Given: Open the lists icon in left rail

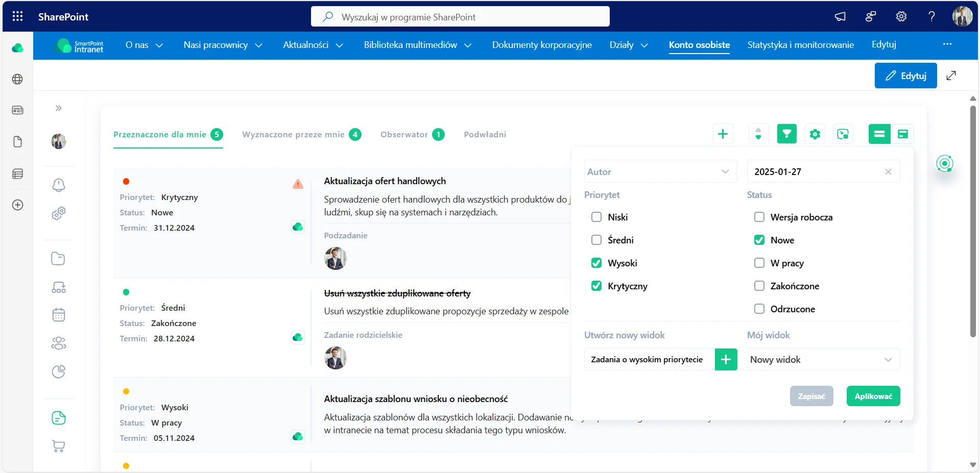Looking at the screenshot, I should [x=17, y=174].
